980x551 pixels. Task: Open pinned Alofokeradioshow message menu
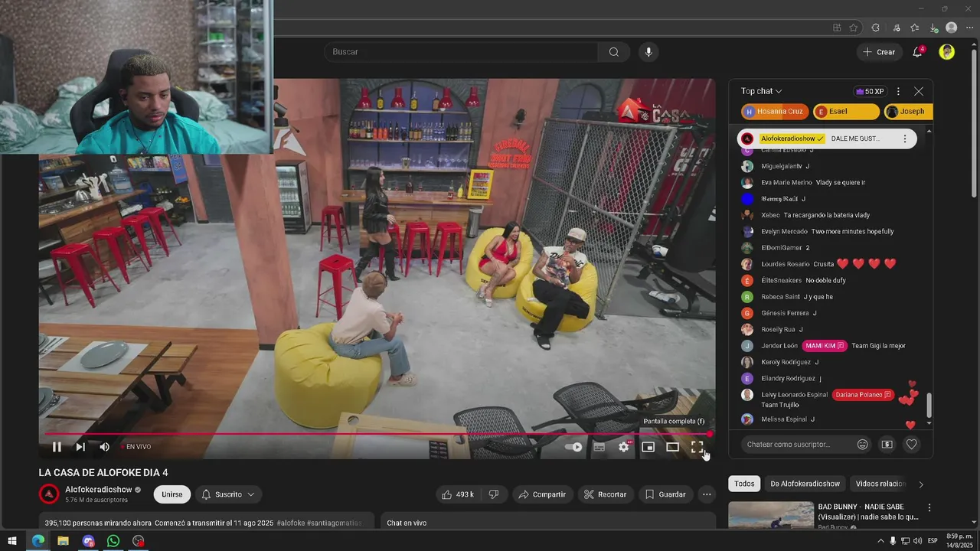[x=904, y=139]
